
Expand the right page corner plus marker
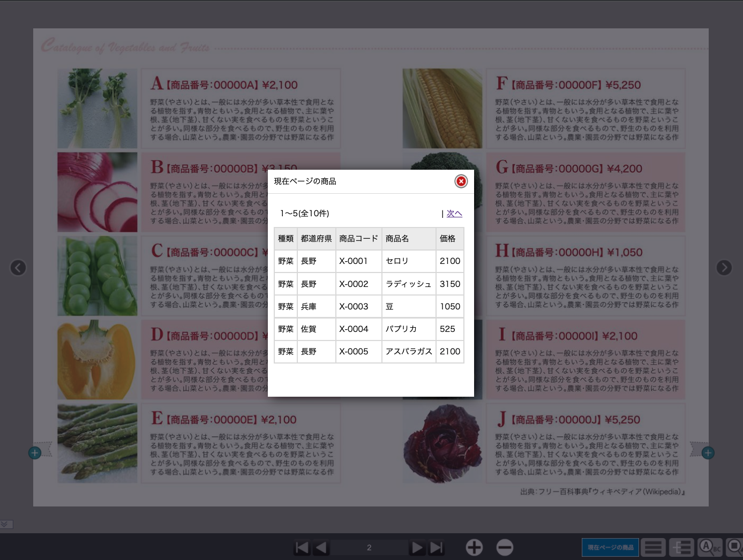coord(708,452)
